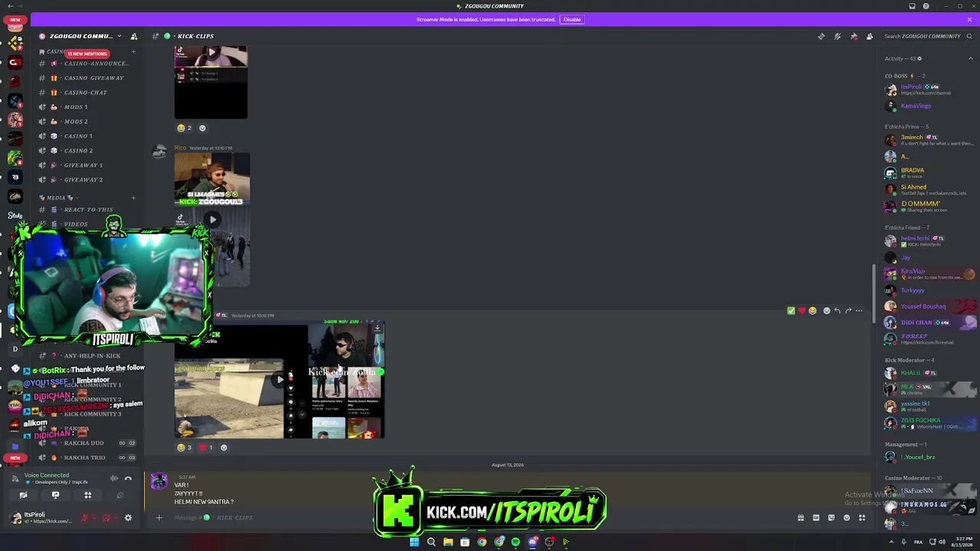Add checkmark reaction to hovered message
The height and width of the screenshot is (551, 980).
[791, 311]
